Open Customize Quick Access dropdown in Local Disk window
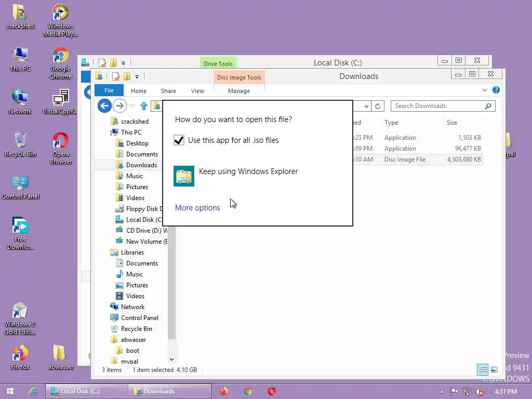Viewport: 532px width, 399px height. pos(124,63)
